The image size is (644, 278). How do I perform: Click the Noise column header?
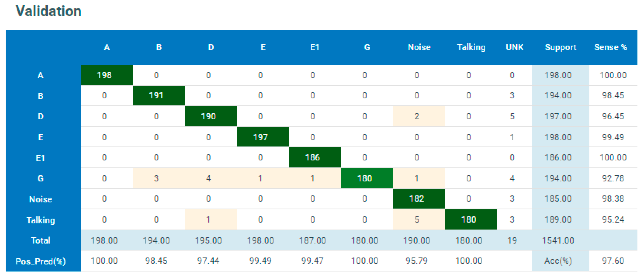419,47
